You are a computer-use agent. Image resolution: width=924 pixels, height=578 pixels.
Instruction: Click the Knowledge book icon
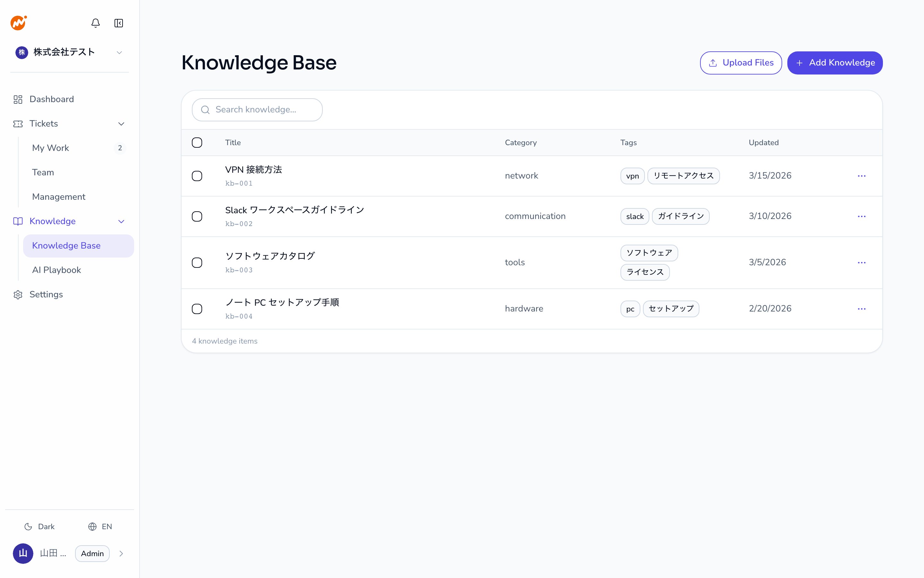(x=18, y=221)
